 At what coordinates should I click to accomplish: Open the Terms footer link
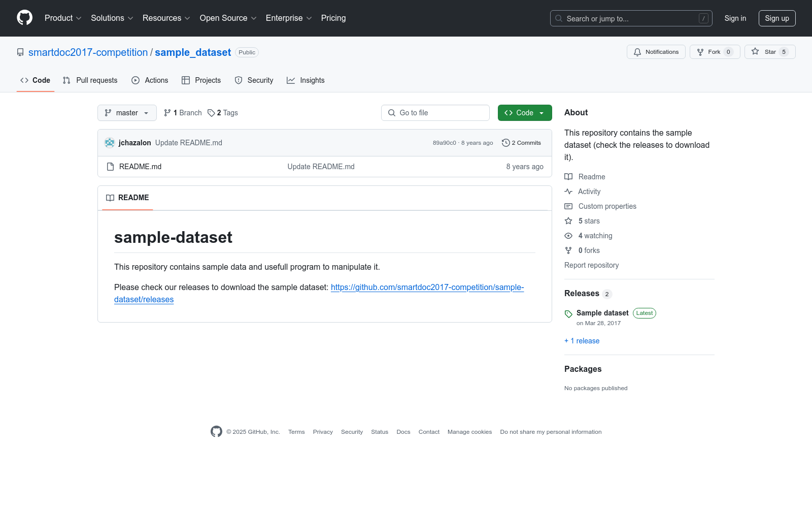296,432
